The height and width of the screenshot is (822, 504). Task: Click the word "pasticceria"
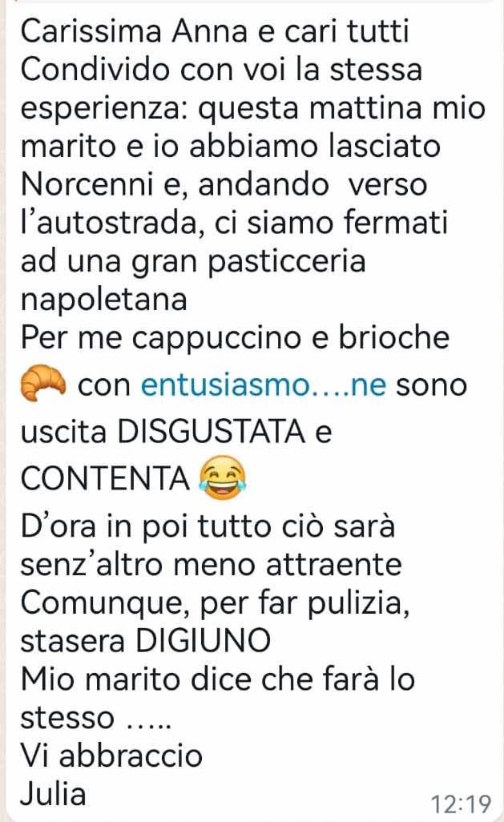(x=286, y=262)
